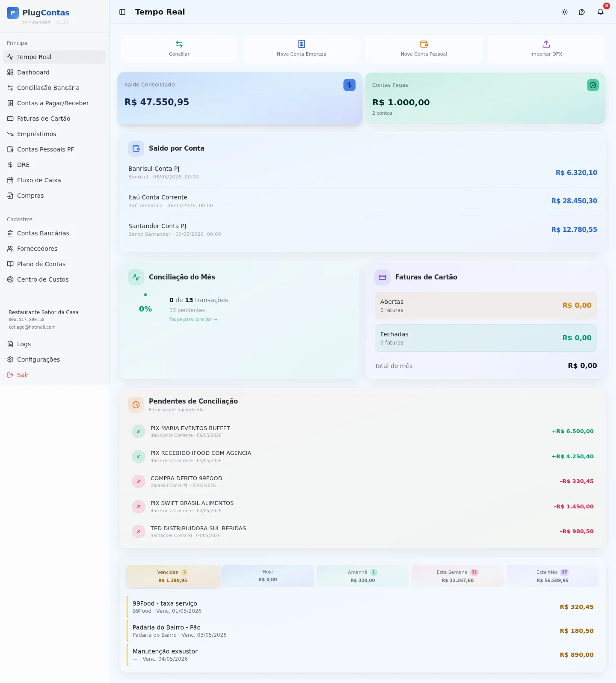Image resolution: width=616 pixels, height=683 pixels.
Task: Open the Manutenção exaustor bill
Action: coord(363,655)
